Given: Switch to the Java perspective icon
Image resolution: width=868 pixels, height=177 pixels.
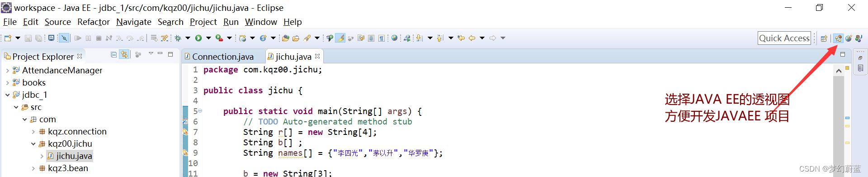Looking at the screenshot, I should tap(859, 38).
